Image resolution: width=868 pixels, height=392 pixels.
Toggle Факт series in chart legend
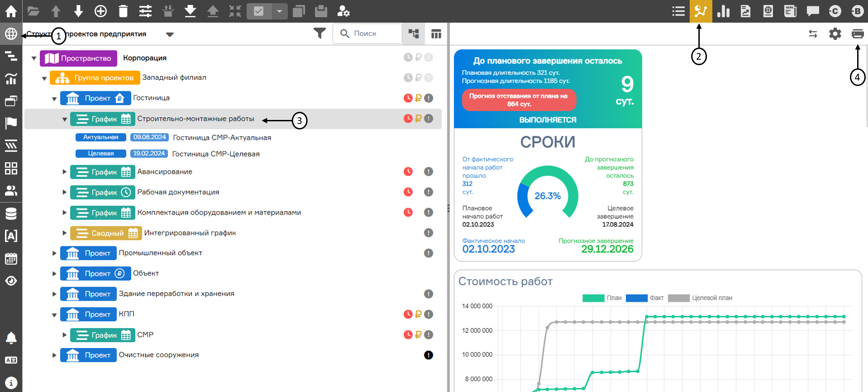tap(645, 298)
